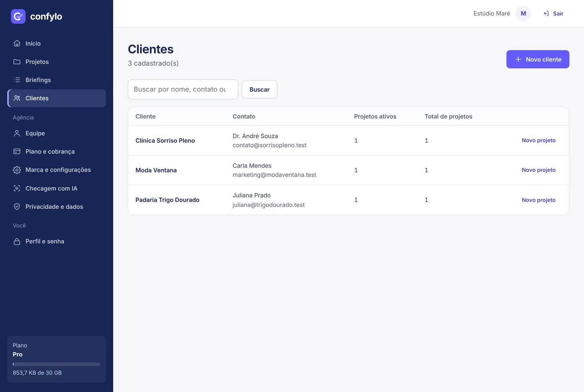Viewport: 584px width, 392px height.
Task: Click the Sair logout link
Action: point(553,13)
